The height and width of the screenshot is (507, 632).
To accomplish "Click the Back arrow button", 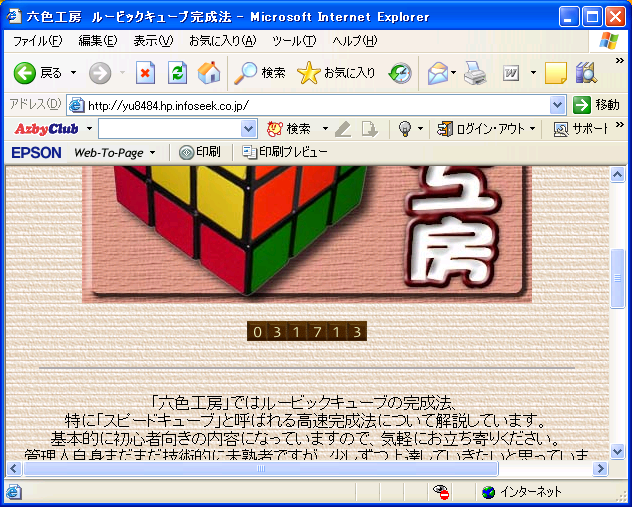I will [26, 73].
